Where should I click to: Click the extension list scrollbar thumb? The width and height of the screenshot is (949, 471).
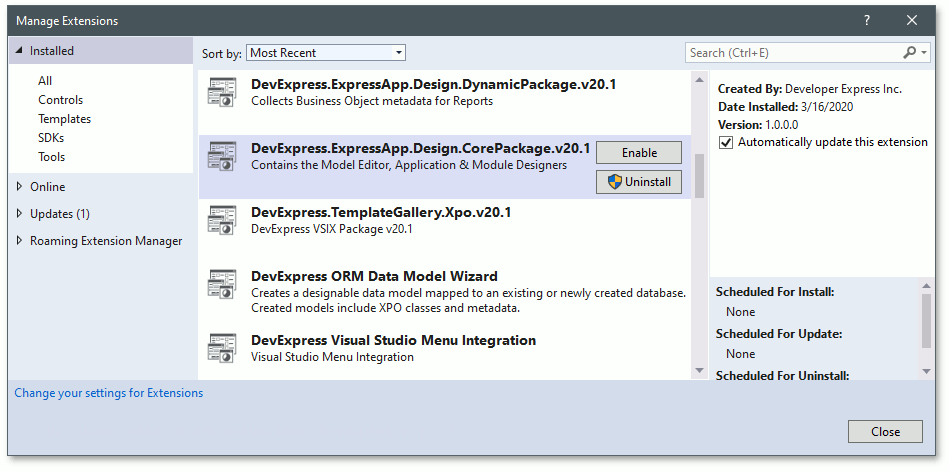pyautogui.click(x=699, y=176)
